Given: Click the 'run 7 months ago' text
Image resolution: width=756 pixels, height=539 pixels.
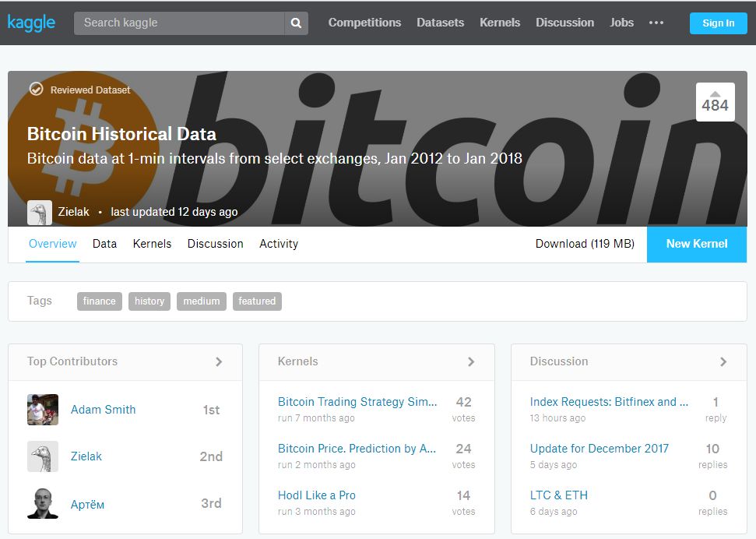Looking at the screenshot, I should (x=316, y=418).
